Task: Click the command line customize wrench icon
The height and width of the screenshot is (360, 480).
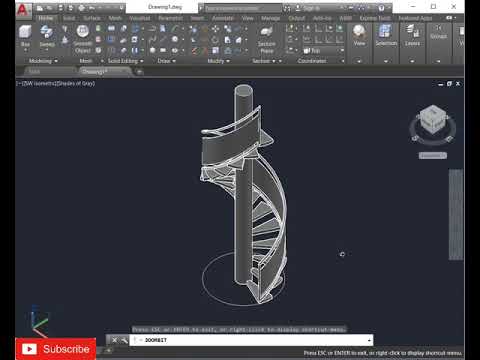Action: [124, 340]
